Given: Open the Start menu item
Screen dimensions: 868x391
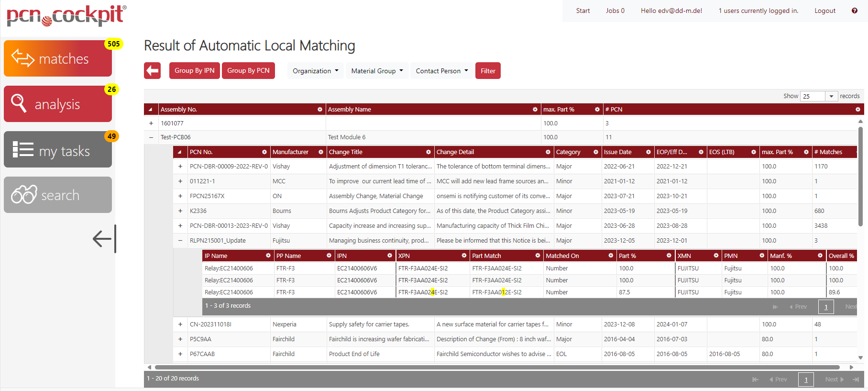Looking at the screenshot, I should [583, 11].
